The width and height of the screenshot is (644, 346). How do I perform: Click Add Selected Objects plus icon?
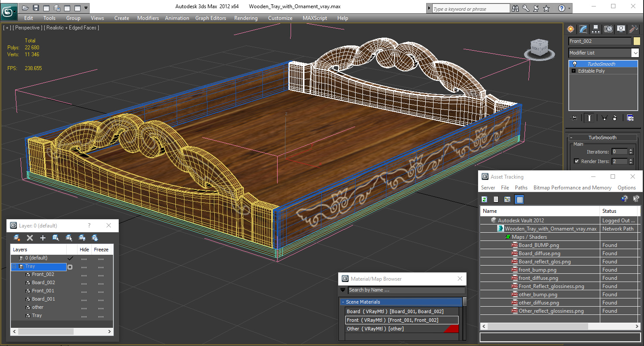pos(43,238)
